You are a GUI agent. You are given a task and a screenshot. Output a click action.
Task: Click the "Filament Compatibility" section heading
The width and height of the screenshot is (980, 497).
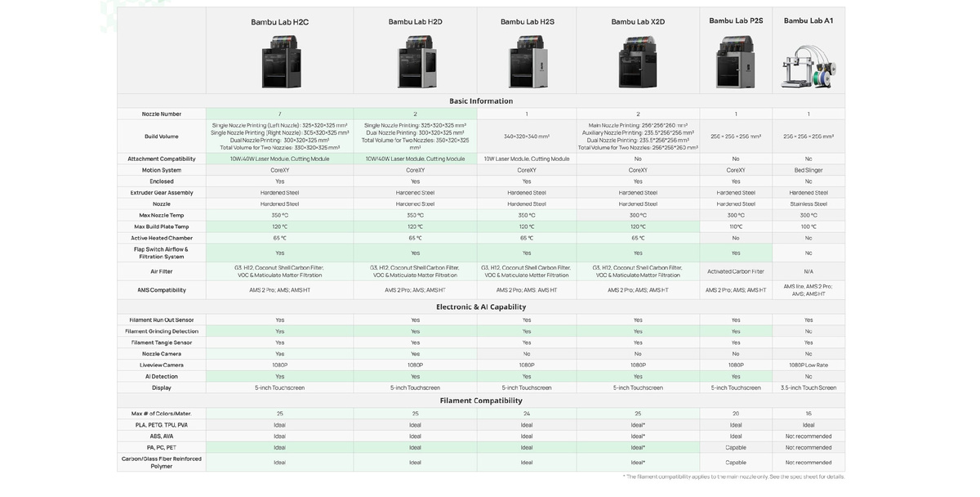pos(481,401)
